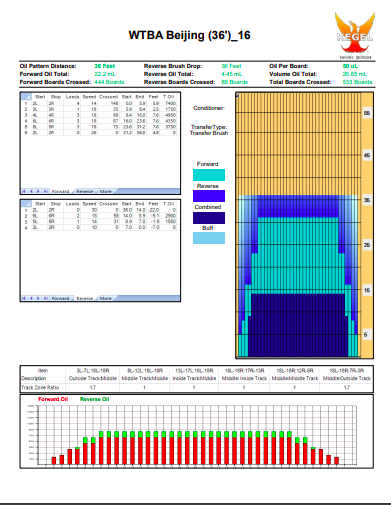
Task: Go to previous sheet in upper table
Action: [31, 191]
